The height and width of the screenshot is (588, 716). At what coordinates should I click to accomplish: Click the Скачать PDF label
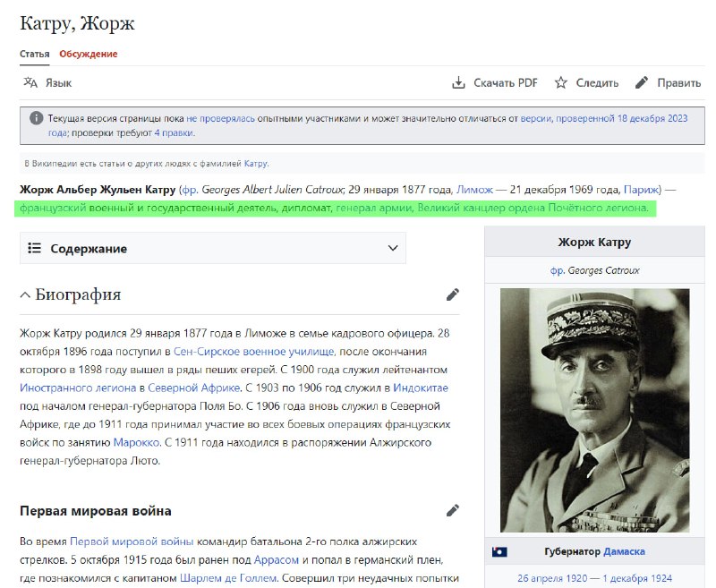505,82
